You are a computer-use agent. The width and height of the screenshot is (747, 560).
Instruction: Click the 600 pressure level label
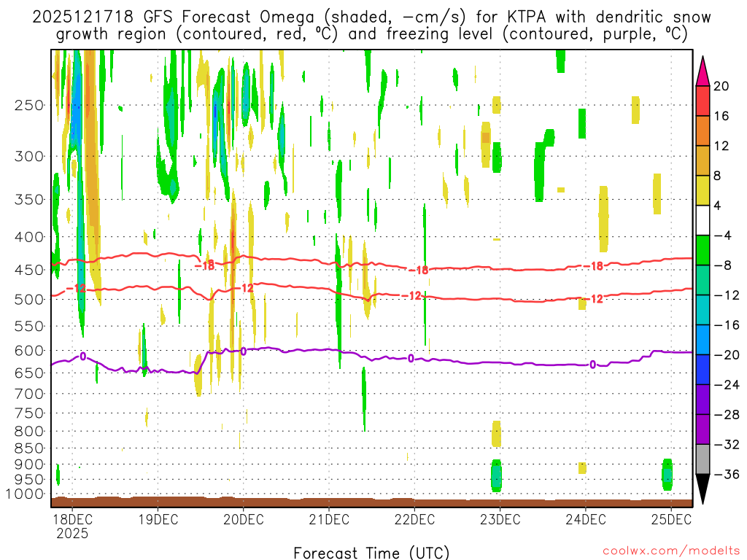coord(29,351)
